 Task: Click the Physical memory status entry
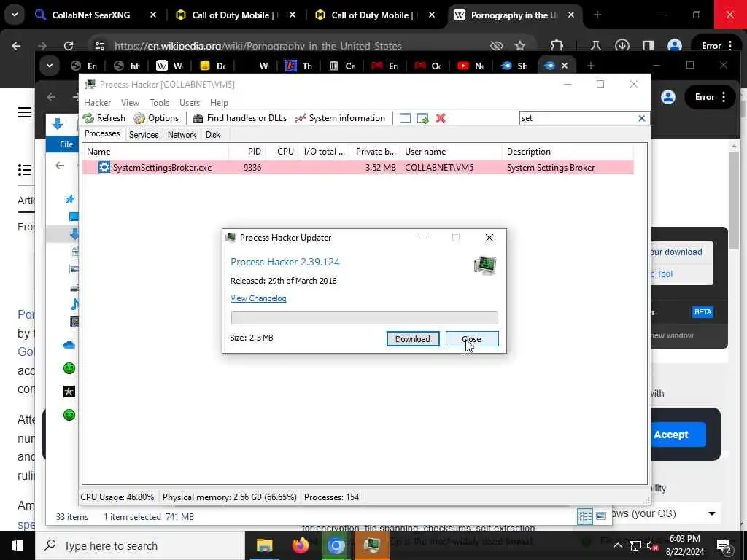point(229,497)
